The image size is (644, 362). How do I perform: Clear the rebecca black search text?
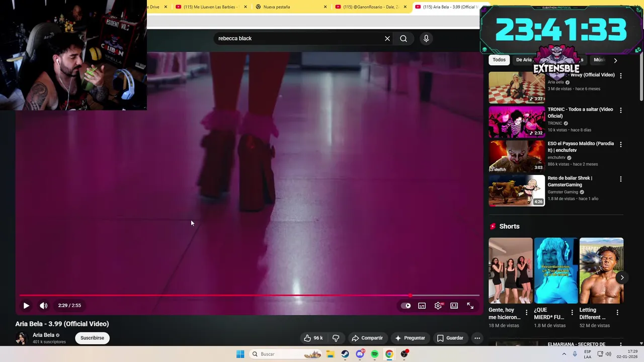pyautogui.click(x=387, y=39)
